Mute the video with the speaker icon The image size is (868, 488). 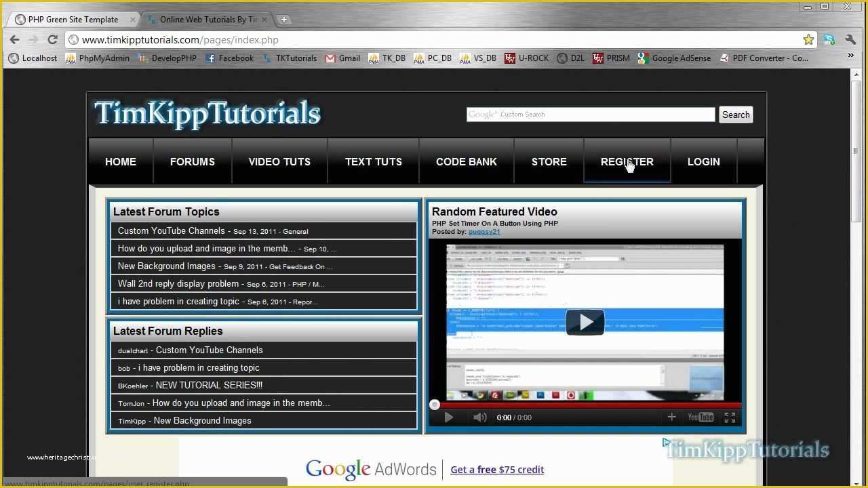point(480,418)
